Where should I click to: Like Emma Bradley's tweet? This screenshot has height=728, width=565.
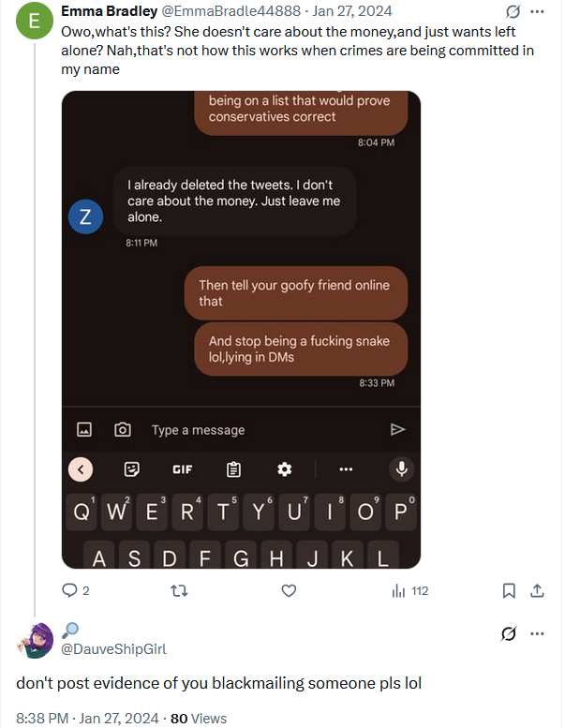(x=289, y=590)
